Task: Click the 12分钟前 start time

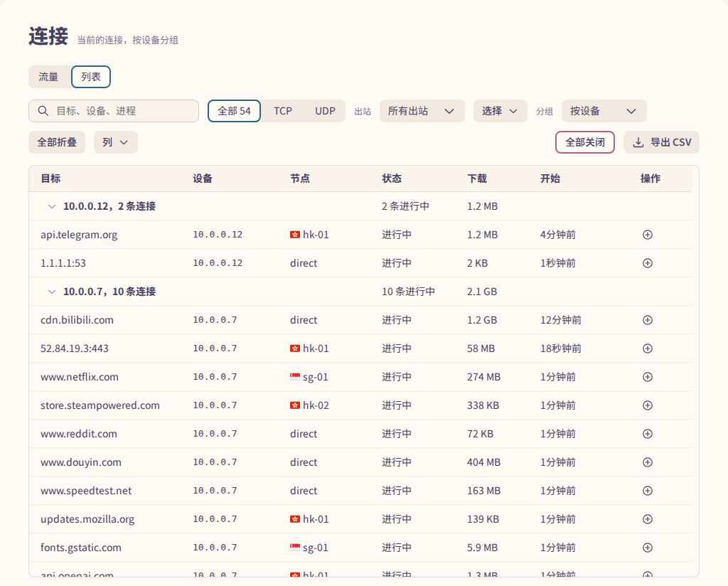Action: [x=561, y=320]
